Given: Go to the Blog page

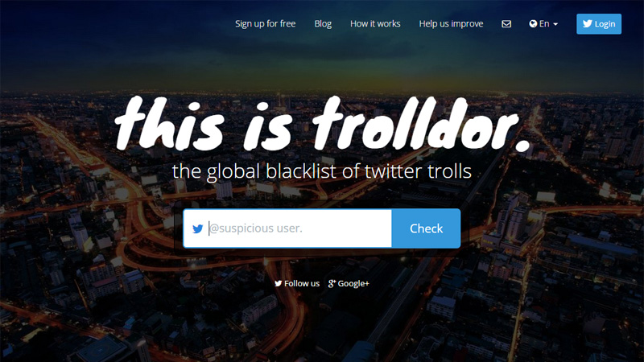Looking at the screenshot, I should (x=323, y=24).
